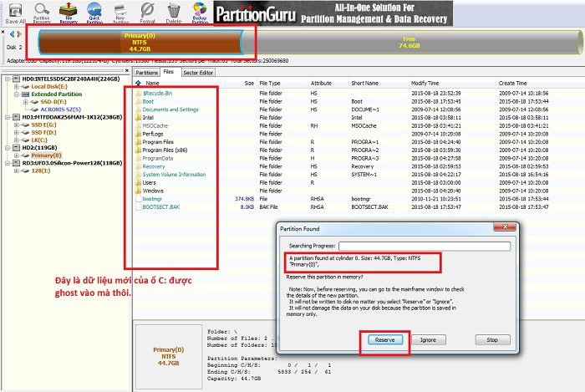Select the Intel folder icon
This screenshot has width=585, height=392.
click(x=139, y=118)
